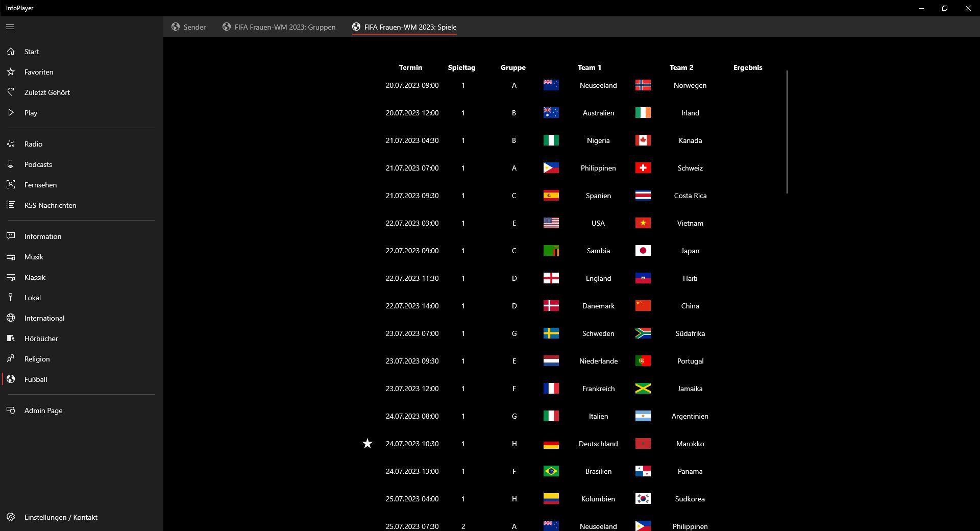Click the Information chat icon
This screenshot has width=980, height=531.
point(11,236)
